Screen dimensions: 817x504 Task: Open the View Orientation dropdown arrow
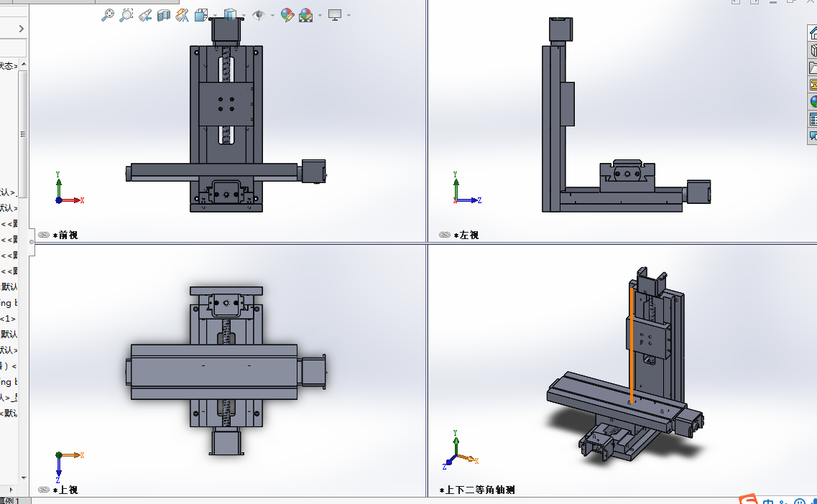(215, 16)
